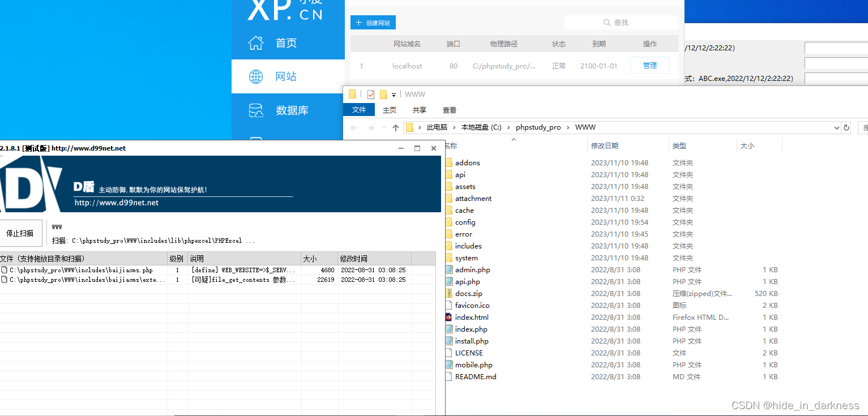Click the properties icon in Explorer quick access toolbar
The width and height of the screenshot is (868, 416).
(x=371, y=95)
